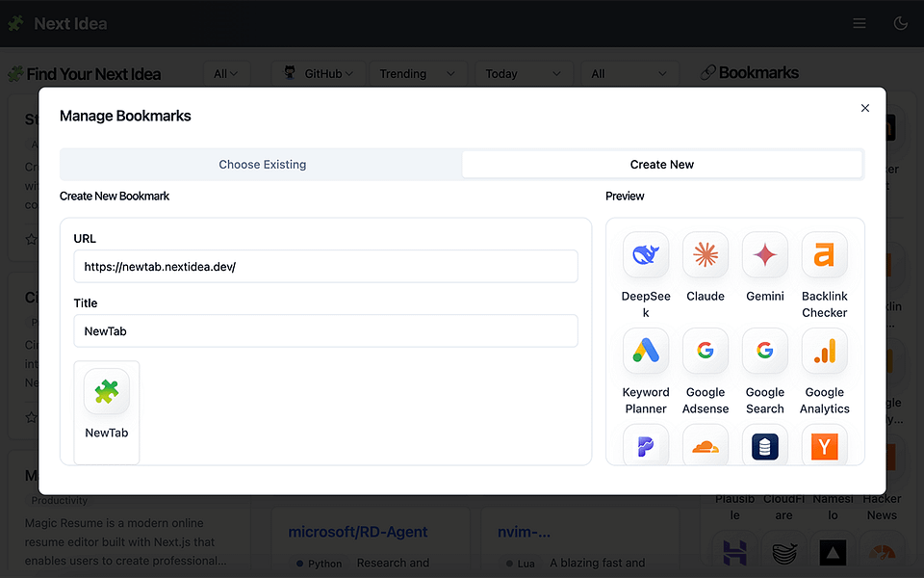Click the green puzzle NewTab bookmark thumbnail
This screenshot has width=924, height=578.
[107, 392]
